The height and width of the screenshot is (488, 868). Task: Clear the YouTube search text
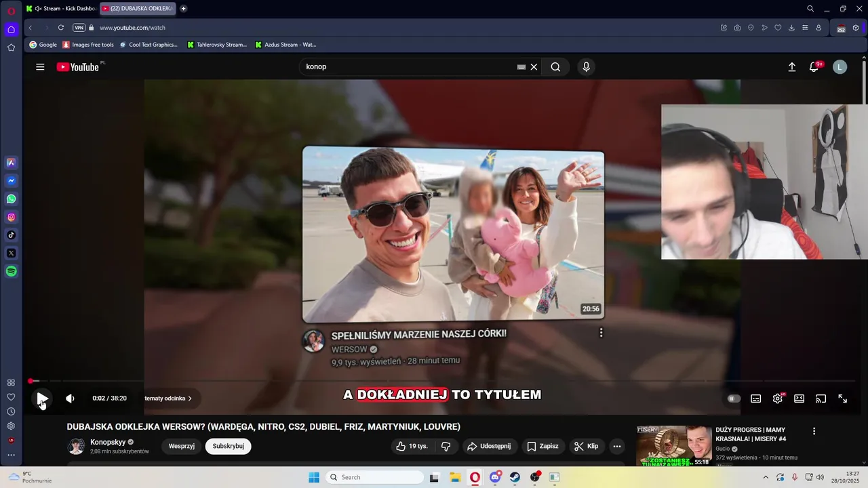pyautogui.click(x=534, y=67)
